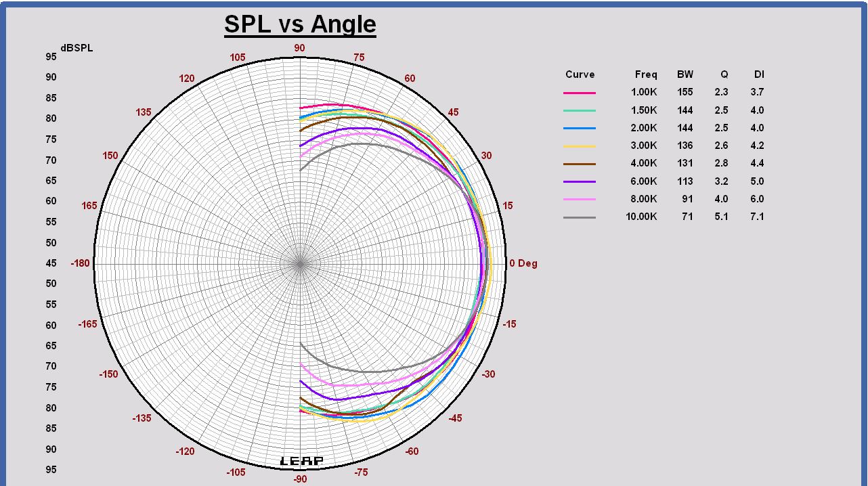Click the 8.00K pink curve legend line
Image resolution: width=868 pixels, height=486 pixels.
(x=580, y=199)
